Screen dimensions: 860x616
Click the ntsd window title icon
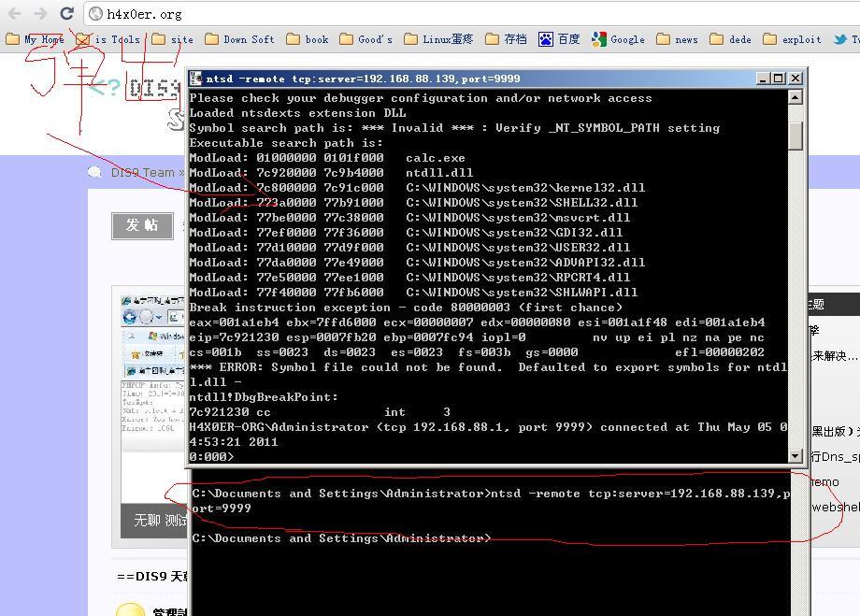(x=195, y=79)
